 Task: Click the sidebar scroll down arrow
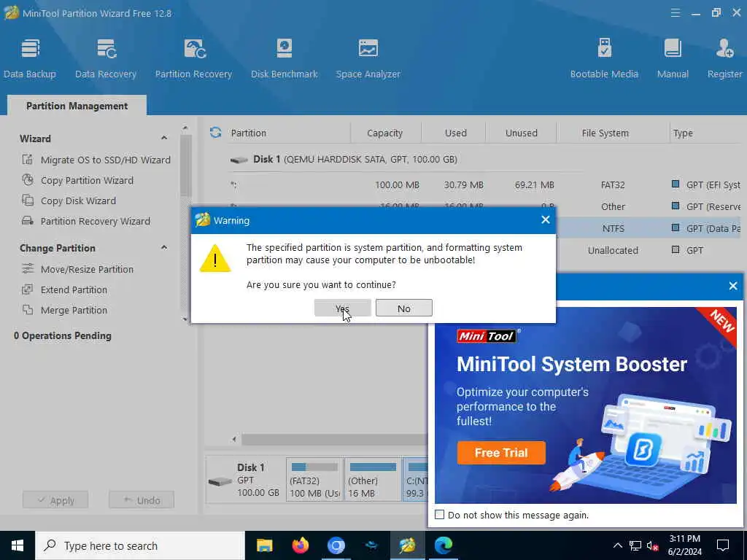tap(185, 319)
